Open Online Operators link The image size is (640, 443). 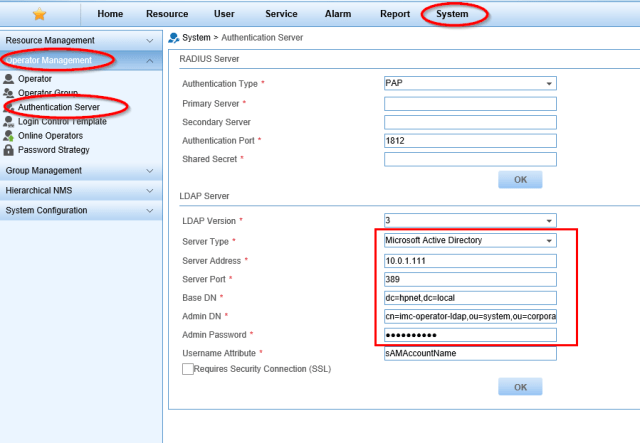click(x=50, y=136)
